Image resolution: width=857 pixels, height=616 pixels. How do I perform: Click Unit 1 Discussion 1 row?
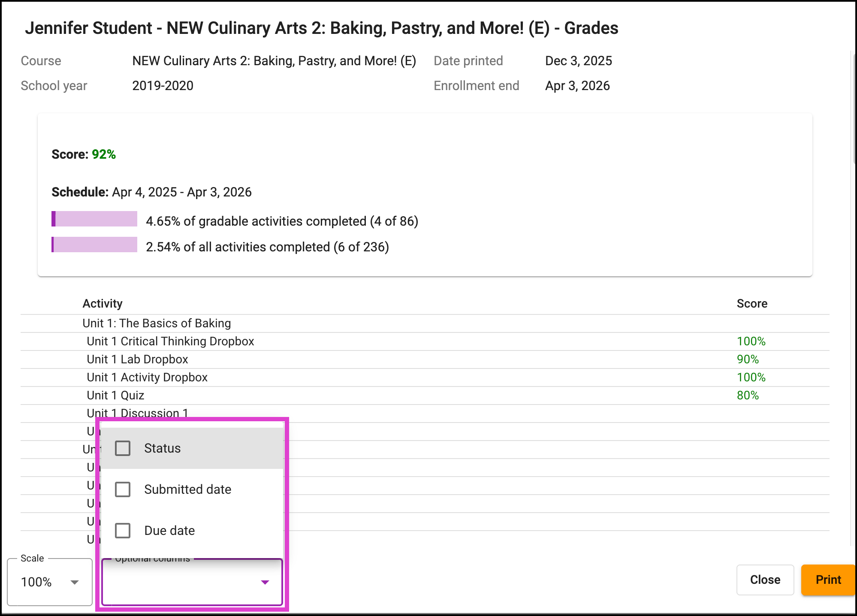coord(425,413)
